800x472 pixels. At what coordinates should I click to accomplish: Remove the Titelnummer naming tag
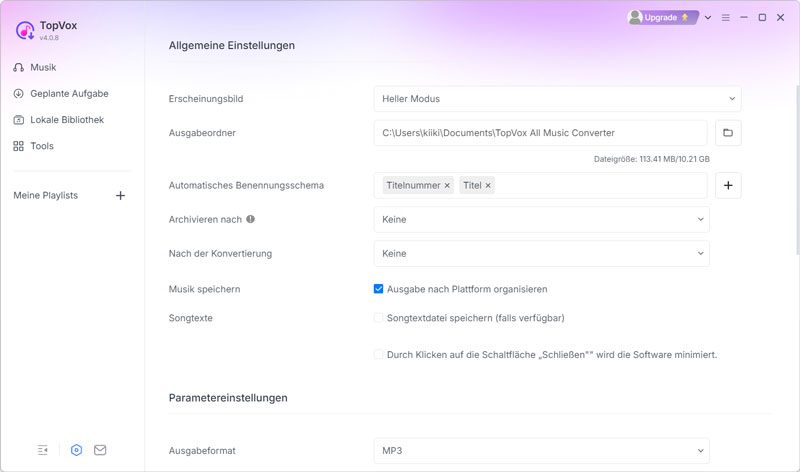447,186
